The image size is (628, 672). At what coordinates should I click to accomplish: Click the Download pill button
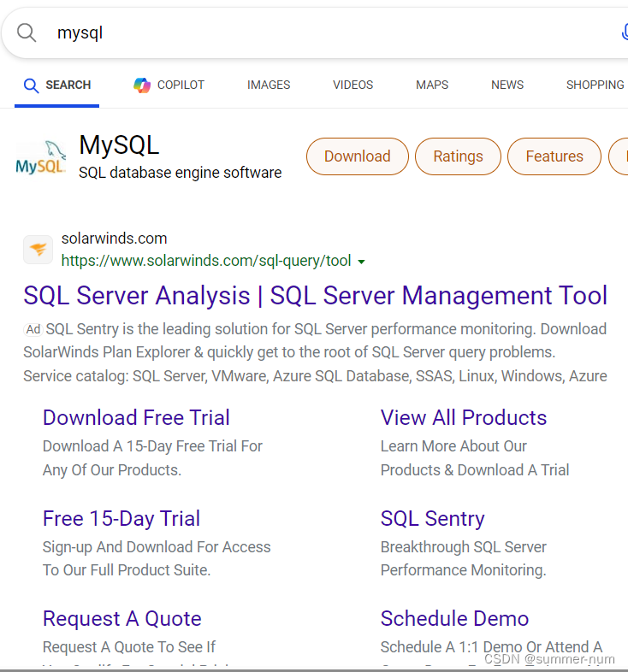[358, 156]
